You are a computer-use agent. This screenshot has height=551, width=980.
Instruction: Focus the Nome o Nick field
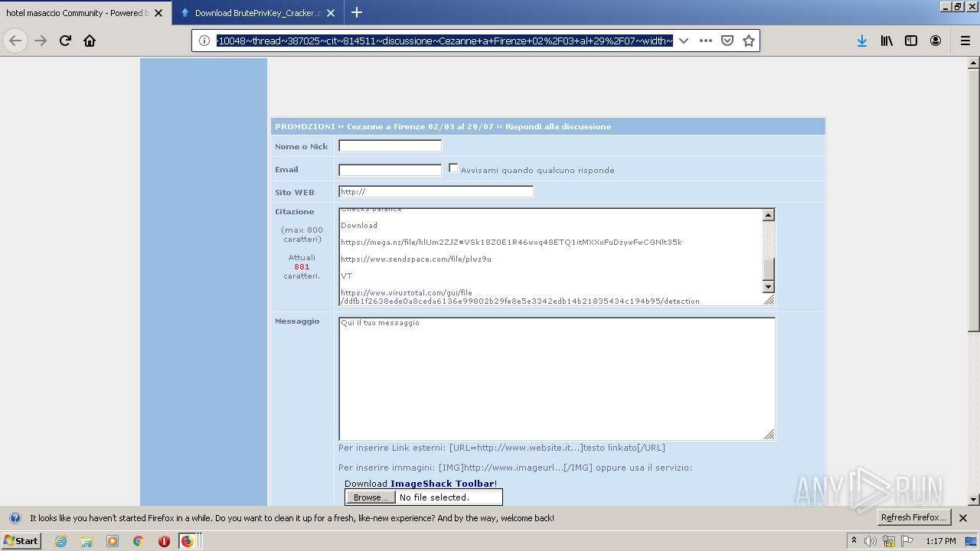click(x=390, y=145)
